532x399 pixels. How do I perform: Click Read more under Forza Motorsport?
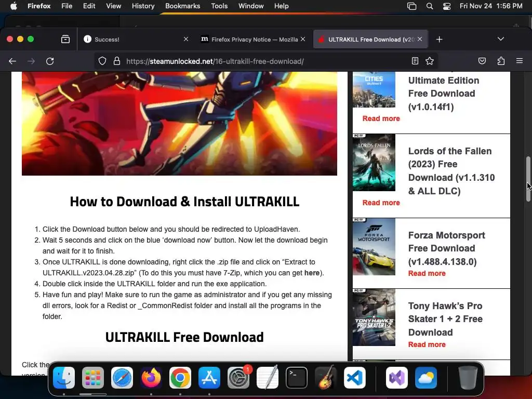(x=427, y=273)
